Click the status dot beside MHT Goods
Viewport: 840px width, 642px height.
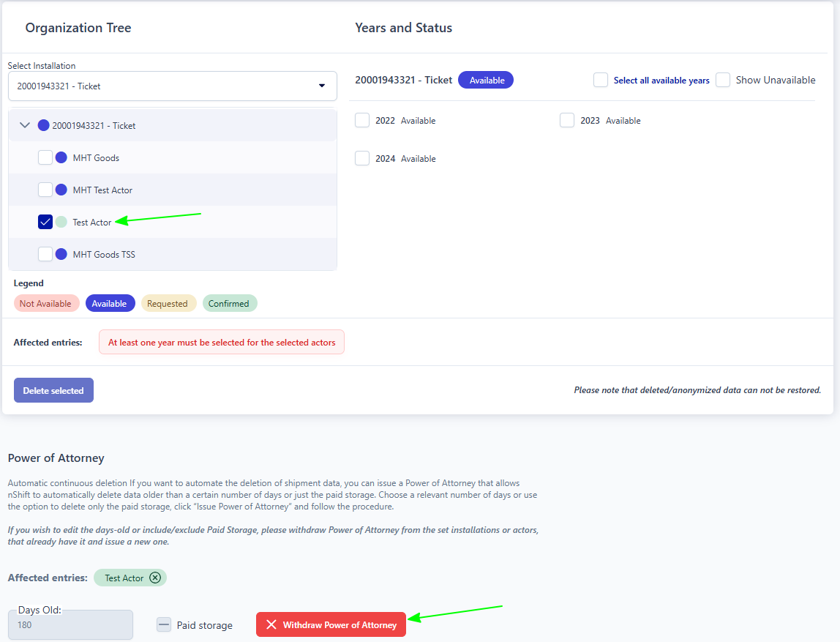(61, 157)
